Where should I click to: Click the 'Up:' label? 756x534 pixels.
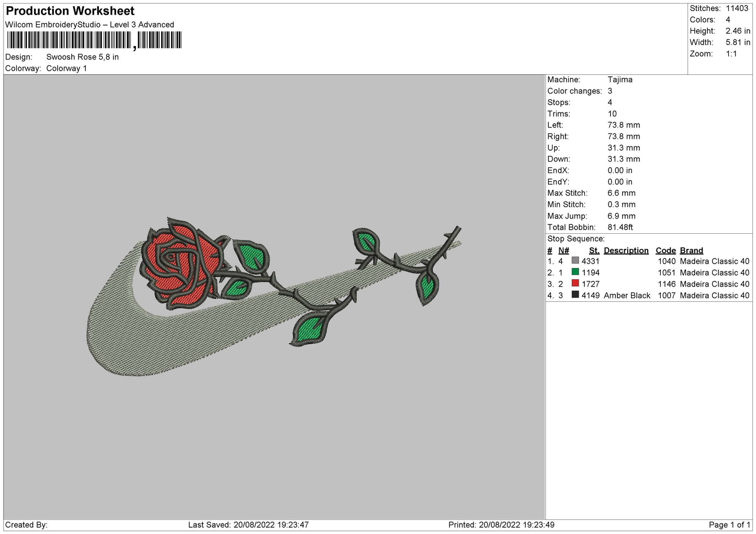coord(554,148)
